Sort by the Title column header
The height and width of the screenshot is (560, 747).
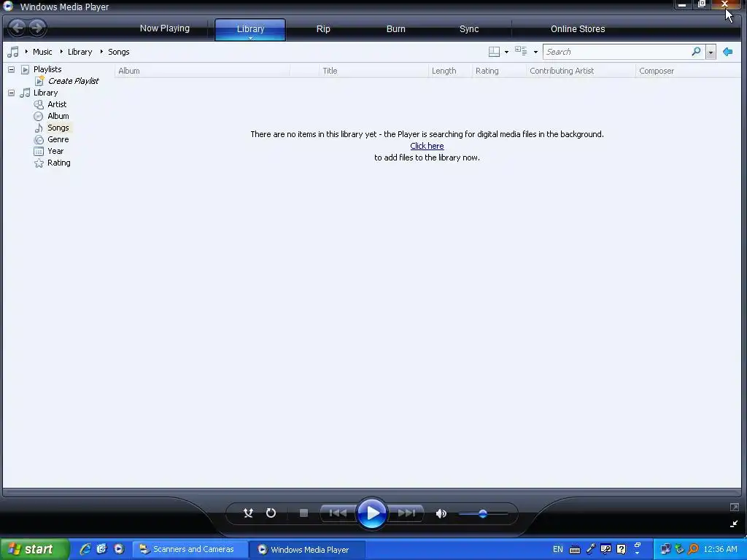(x=373, y=71)
